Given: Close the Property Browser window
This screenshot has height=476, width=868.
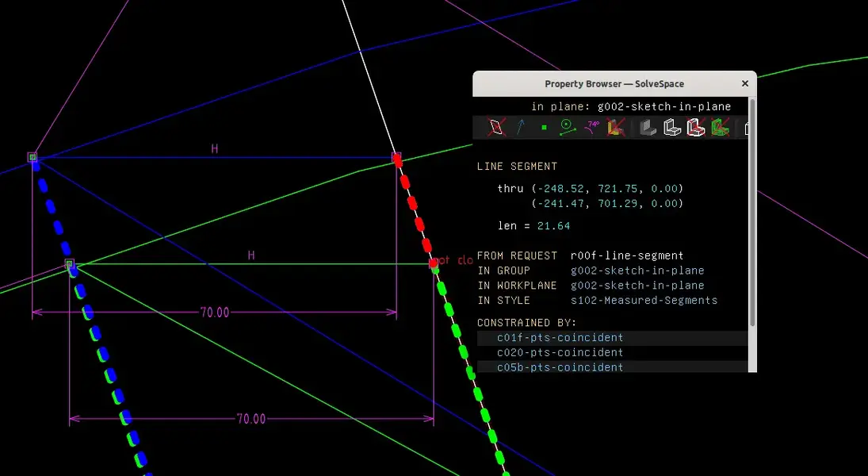Looking at the screenshot, I should click(745, 83).
